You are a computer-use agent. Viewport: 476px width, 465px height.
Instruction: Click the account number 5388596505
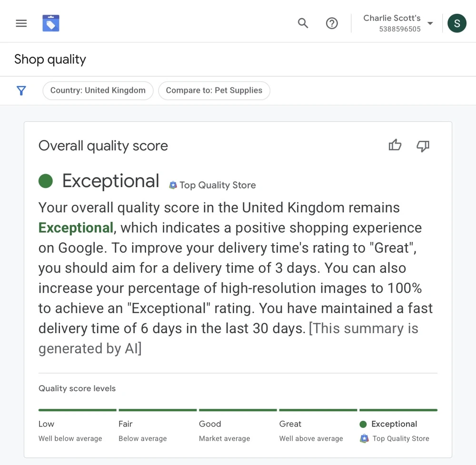tap(400, 29)
